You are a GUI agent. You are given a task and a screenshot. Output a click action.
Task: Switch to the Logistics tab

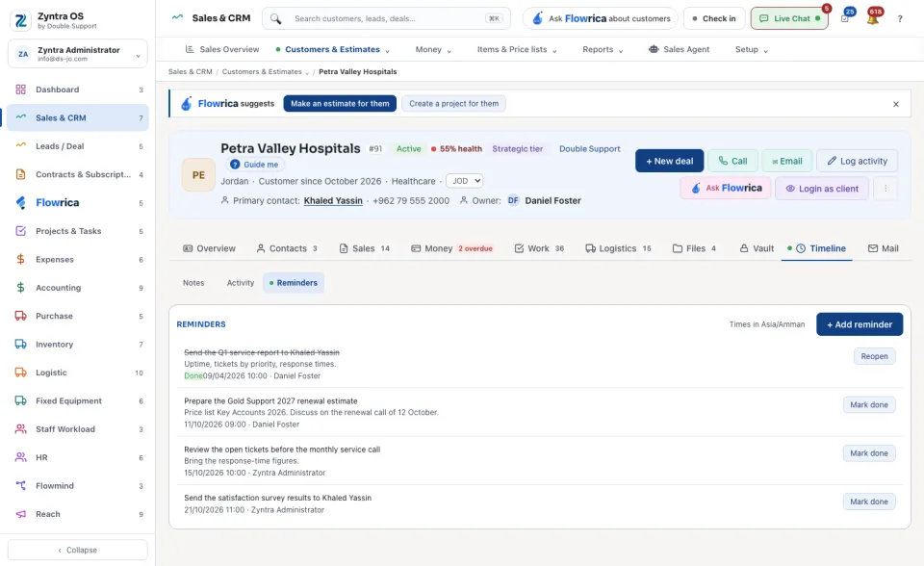click(x=618, y=248)
